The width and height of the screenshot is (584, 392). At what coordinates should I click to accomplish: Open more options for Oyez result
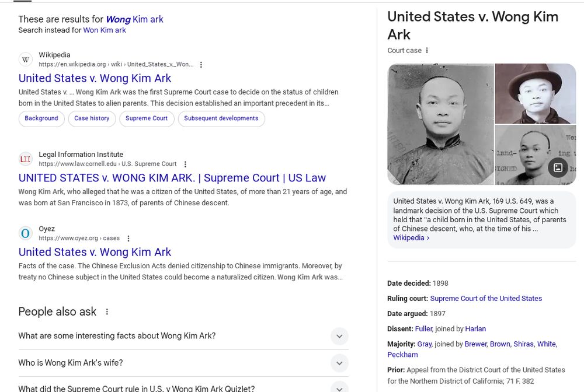point(128,239)
